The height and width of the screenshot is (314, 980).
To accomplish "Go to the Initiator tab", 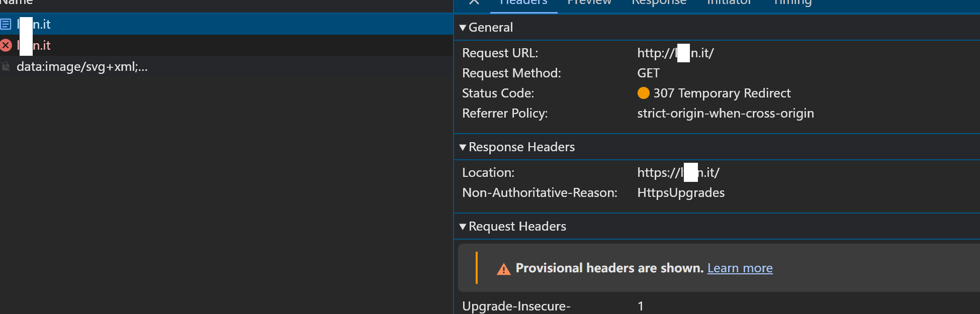I will 729,3.
